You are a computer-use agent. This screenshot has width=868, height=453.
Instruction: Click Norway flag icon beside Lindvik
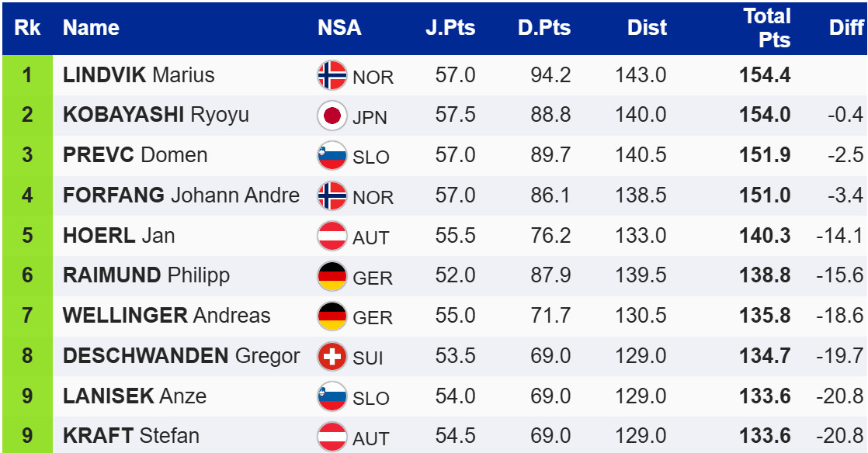click(332, 76)
